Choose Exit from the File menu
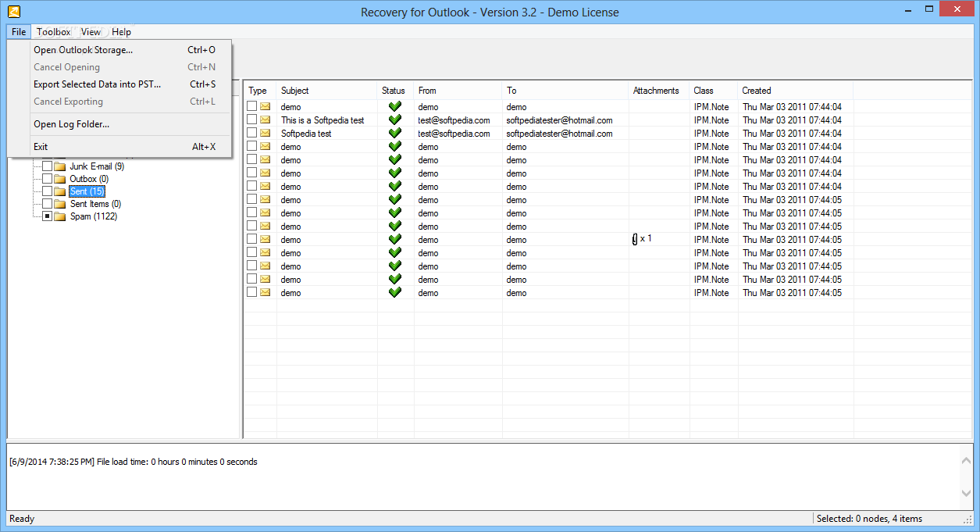This screenshot has height=532, width=980. [120, 147]
